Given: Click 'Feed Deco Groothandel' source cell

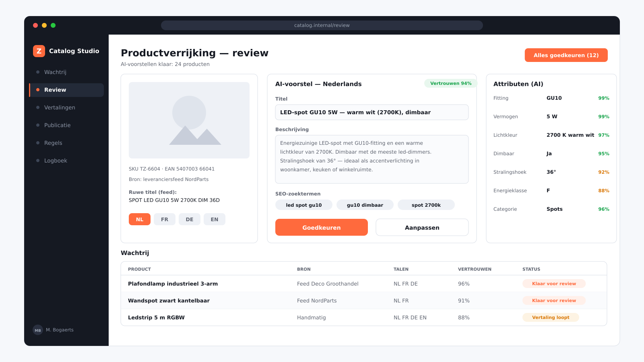Looking at the screenshot, I should click(x=328, y=284).
